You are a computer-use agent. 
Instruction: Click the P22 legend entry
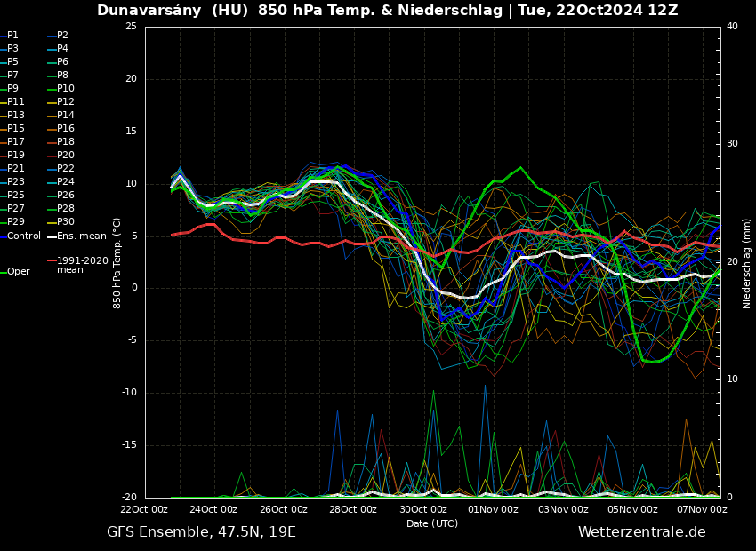click(66, 169)
